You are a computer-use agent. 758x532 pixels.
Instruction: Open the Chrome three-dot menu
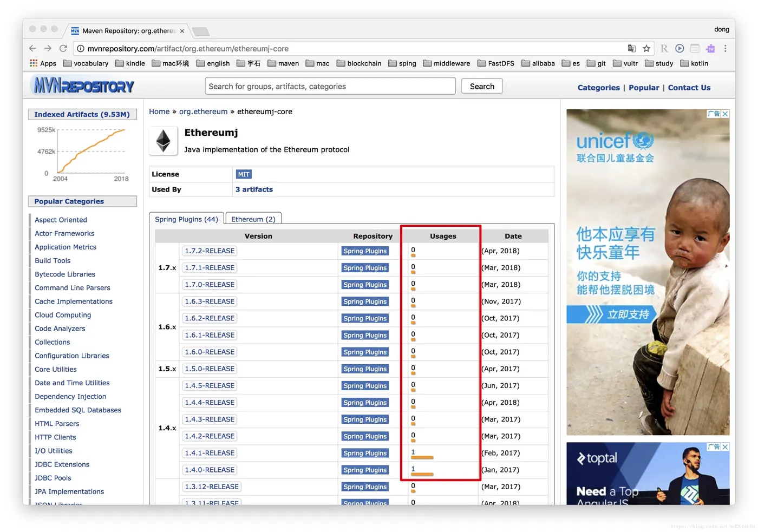tap(726, 48)
